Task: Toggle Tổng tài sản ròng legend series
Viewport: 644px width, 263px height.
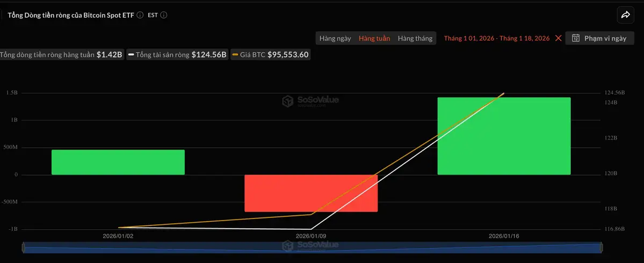Action: coord(177,55)
